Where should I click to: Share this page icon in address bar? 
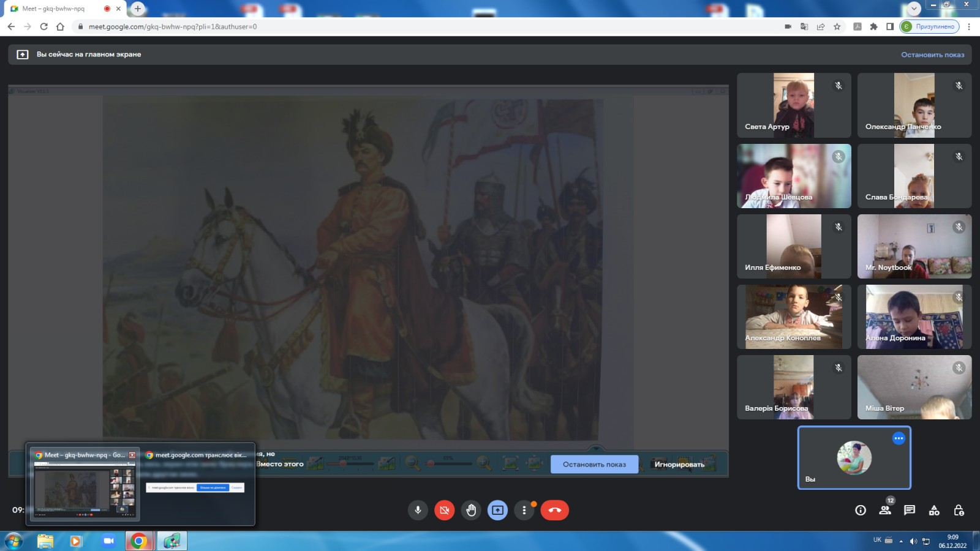click(x=821, y=26)
